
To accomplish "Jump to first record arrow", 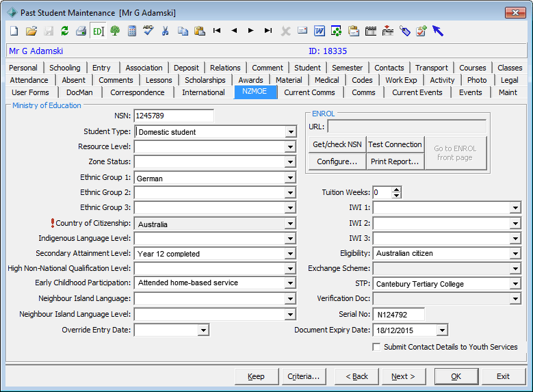I will click(x=217, y=31).
